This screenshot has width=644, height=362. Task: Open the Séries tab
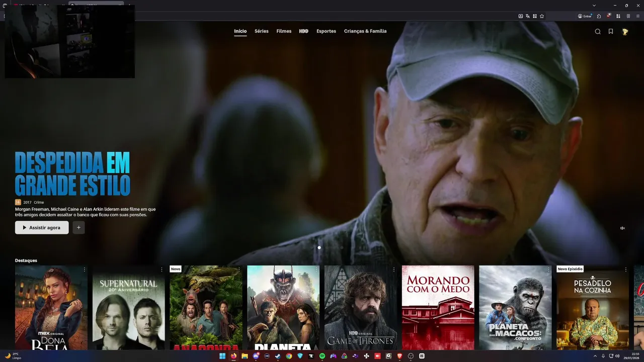point(262,31)
